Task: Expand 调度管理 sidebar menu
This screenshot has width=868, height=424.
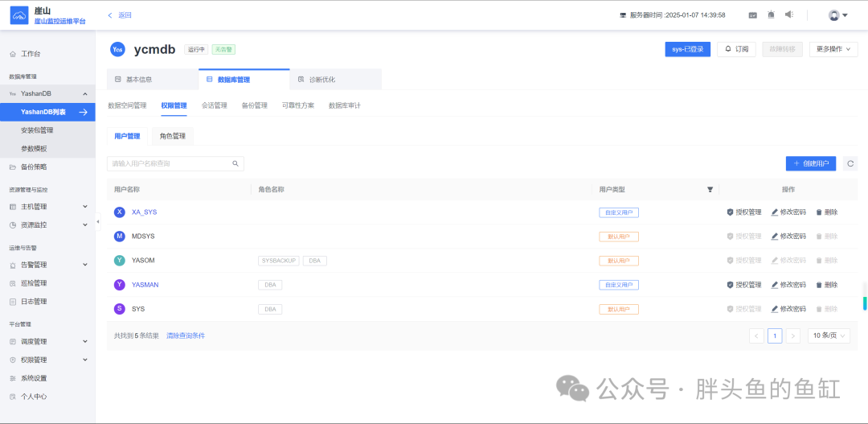Action: coord(47,341)
